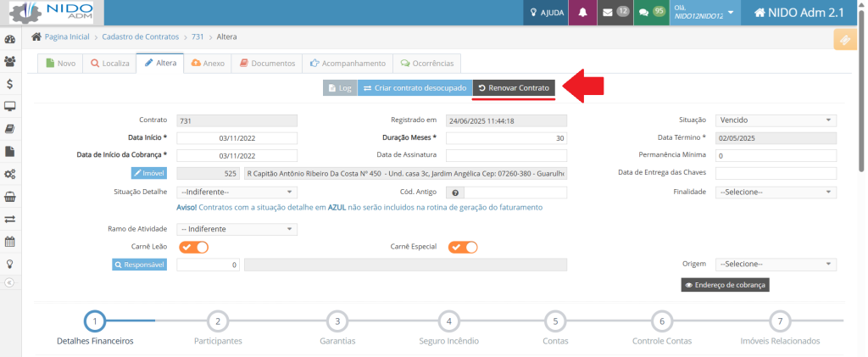Click the dollar sign icon in sidebar
The image size is (868, 357).
[10, 84]
